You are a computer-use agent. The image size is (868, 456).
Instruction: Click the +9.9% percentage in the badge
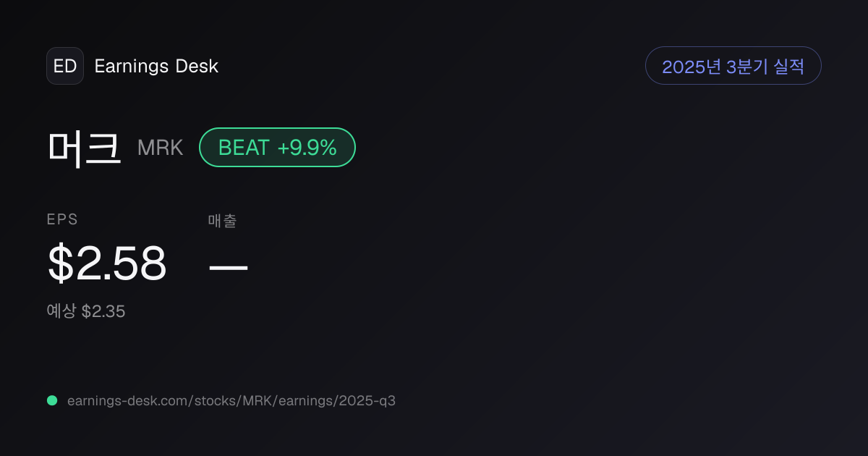coord(307,148)
